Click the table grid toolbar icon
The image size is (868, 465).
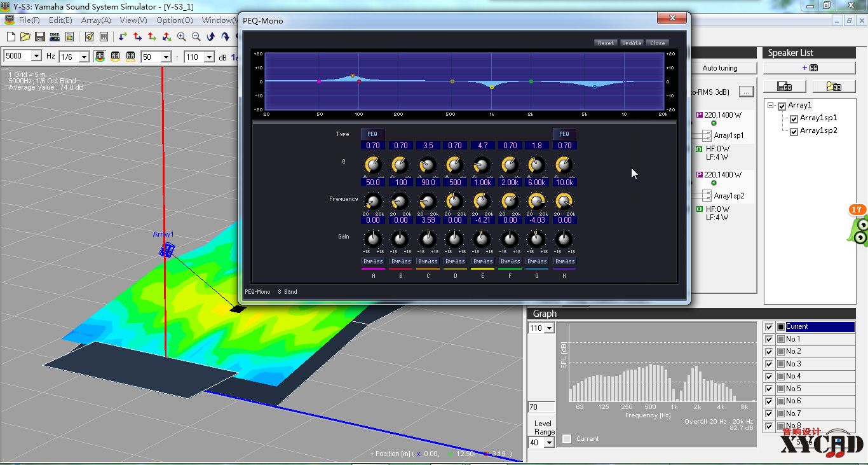coord(104,37)
